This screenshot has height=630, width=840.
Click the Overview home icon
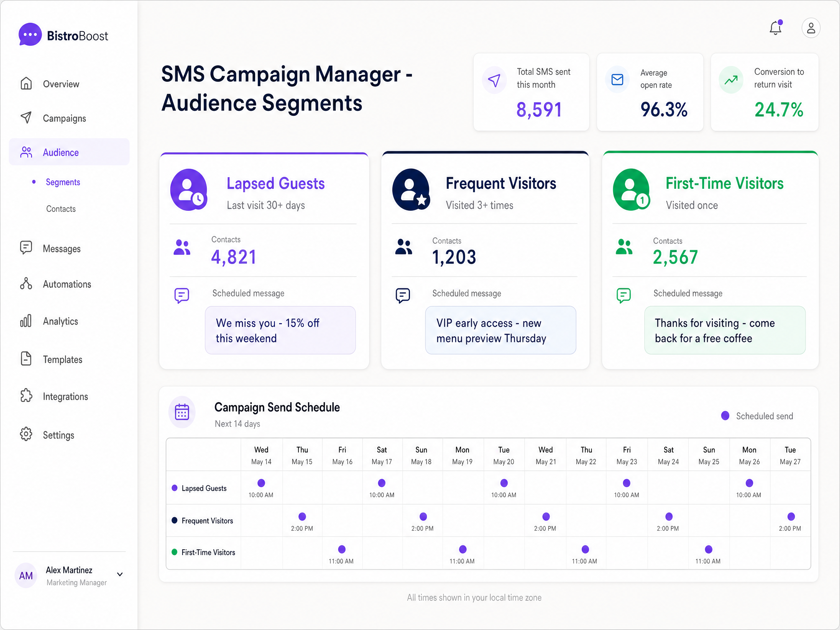click(26, 83)
